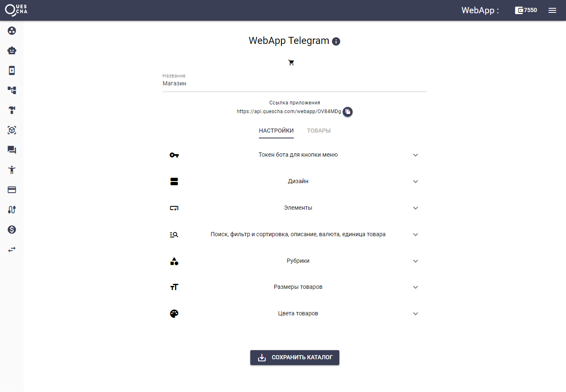Image resolution: width=566 pixels, height=392 pixels.
Task: Switch to the ТОВАРЫ tab
Action: pyautogui.click(x=319, y=131)
